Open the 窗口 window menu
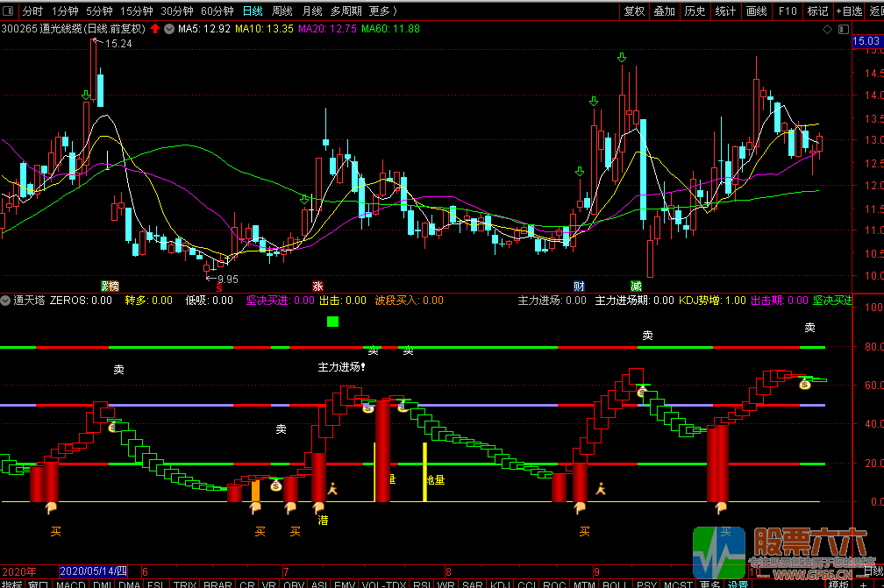The width and height of the screenshot is (884, 588). pyautogui.click(x=38, y=584)
